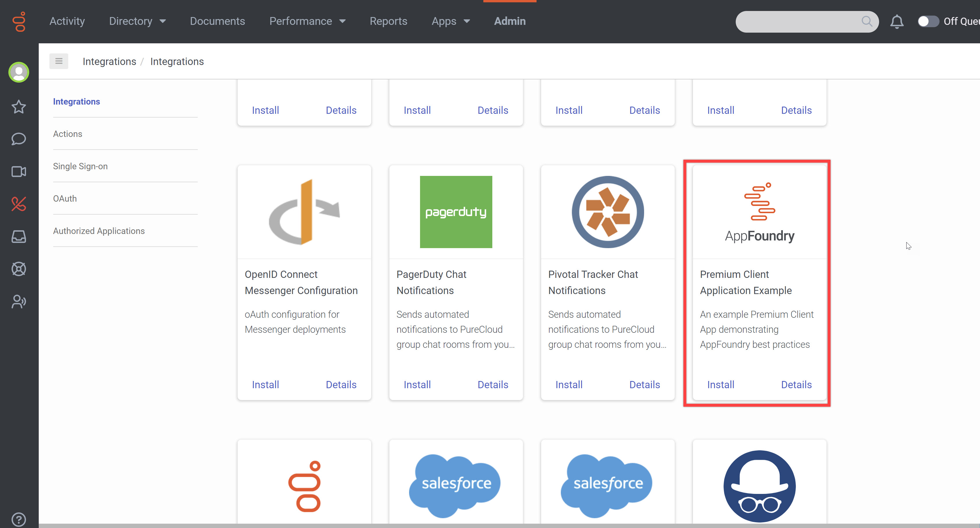Open video camera icon in sidebar
Viewport: 980px width, 528px height.
pyautogui.click(x=19, y=172)
